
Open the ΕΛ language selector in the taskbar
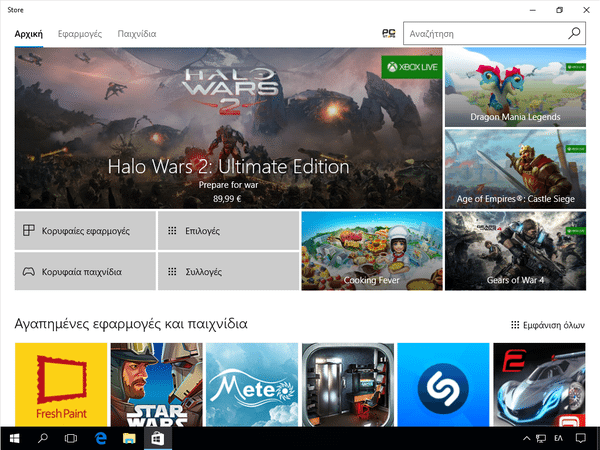(x=559, y=439)
